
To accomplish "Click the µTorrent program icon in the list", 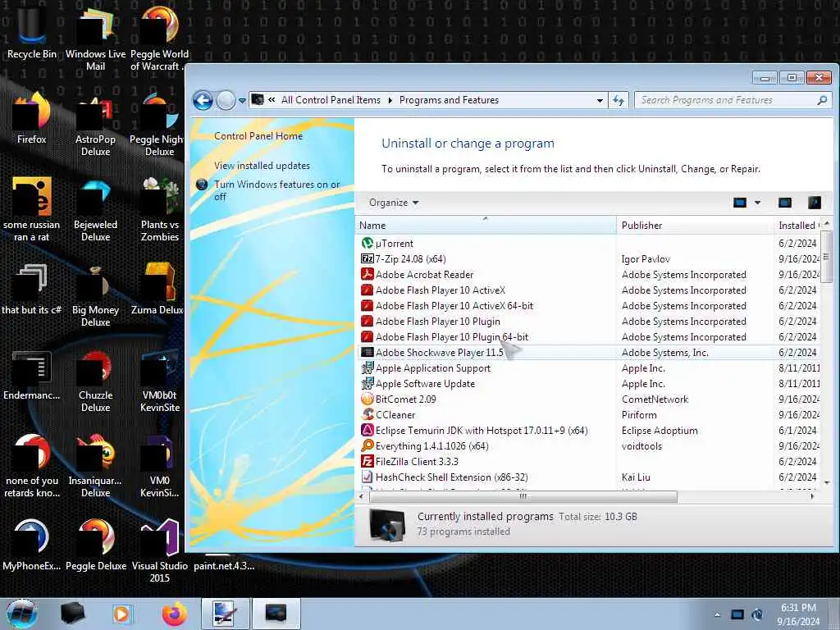I will pos(367,243).
